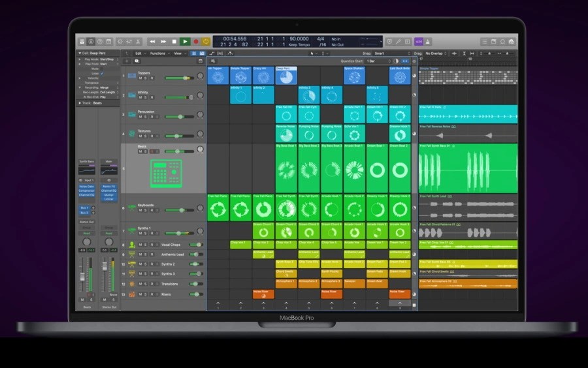This screenshot has width=588, height=368.
Task: Start playback with green Play button
Action: pyautogui.click(x=184, y=42)
